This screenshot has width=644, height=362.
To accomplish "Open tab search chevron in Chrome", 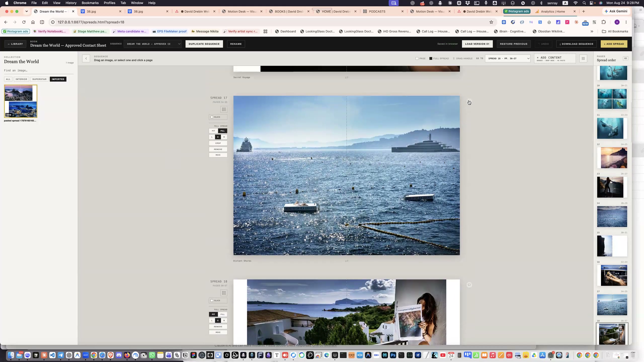I will 26,11.
